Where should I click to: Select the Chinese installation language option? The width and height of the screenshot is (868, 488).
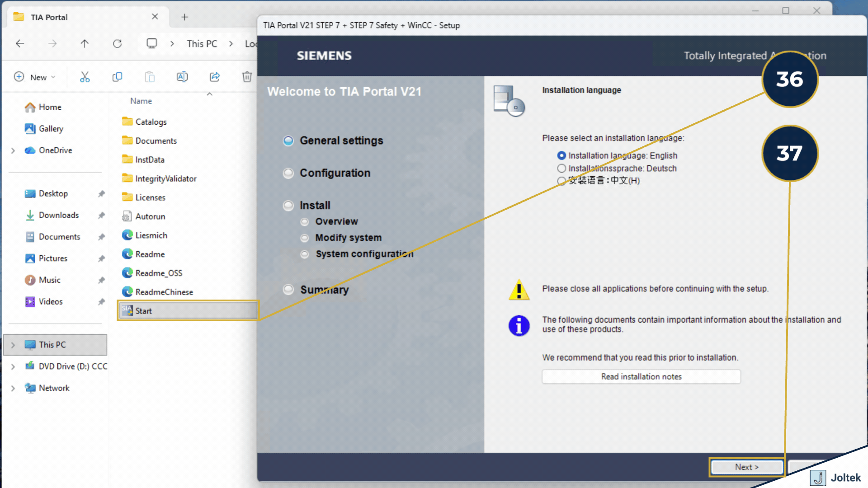561,181
